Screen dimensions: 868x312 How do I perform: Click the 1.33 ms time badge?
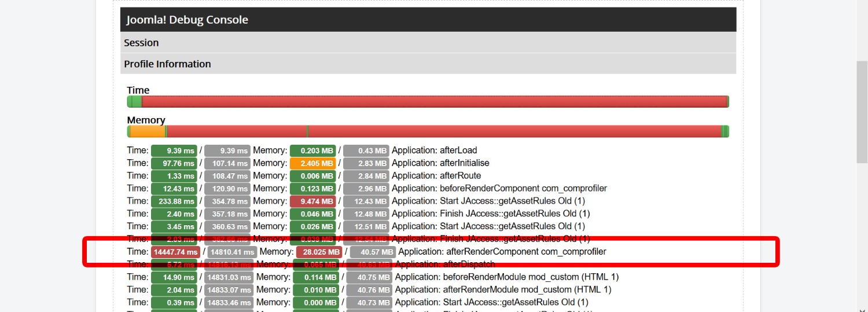click(x=174, y=176)
